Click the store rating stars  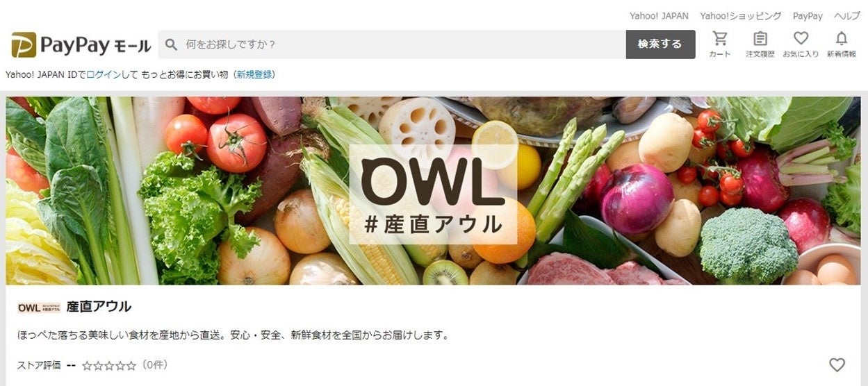coord(109,365)
